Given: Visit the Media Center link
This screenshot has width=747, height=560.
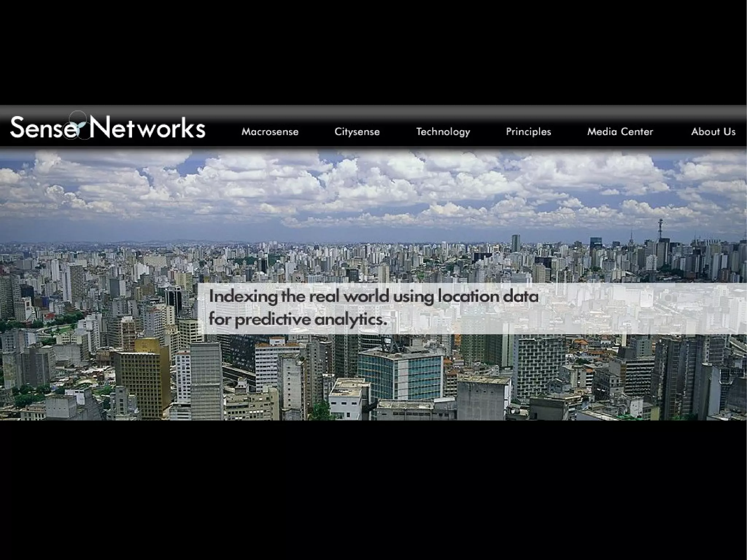Looking at the screenshot, I should tap(620, 132).
